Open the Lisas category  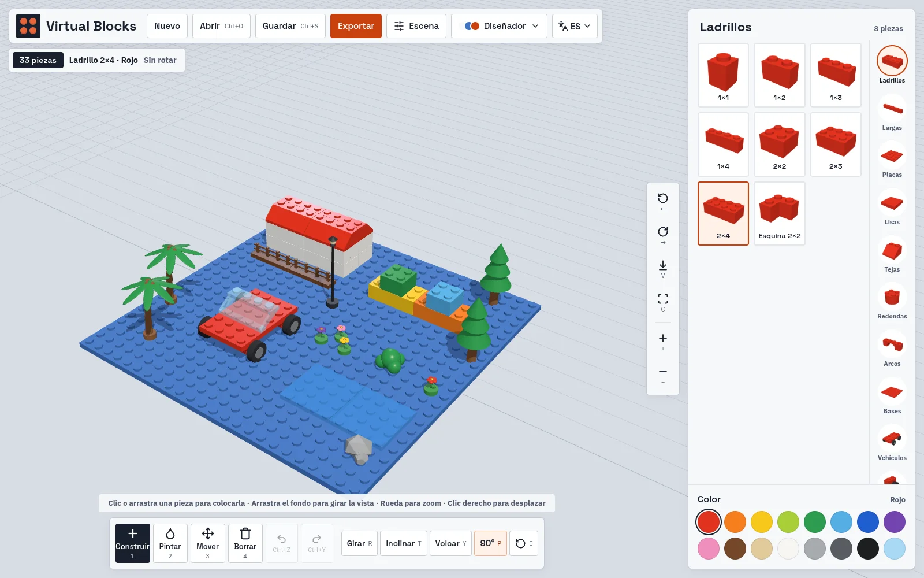(x=892, y=208)
